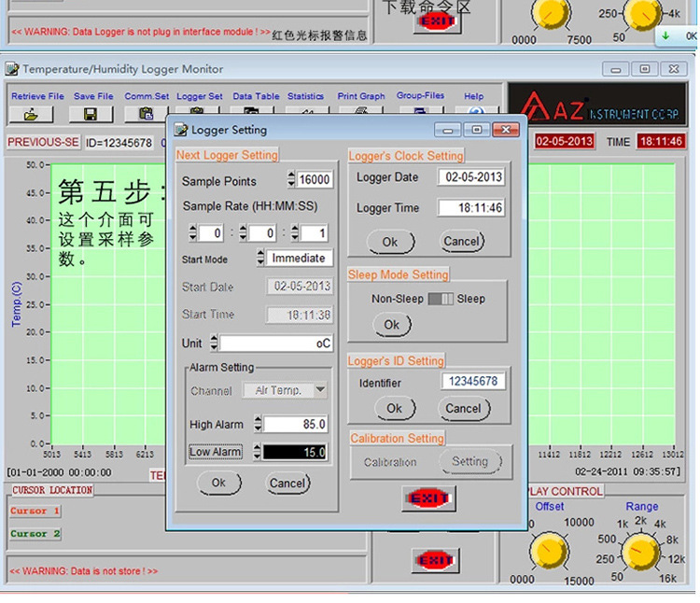
Task: Click the Save File floppy disk icon
Action: [x=91, y=114]
